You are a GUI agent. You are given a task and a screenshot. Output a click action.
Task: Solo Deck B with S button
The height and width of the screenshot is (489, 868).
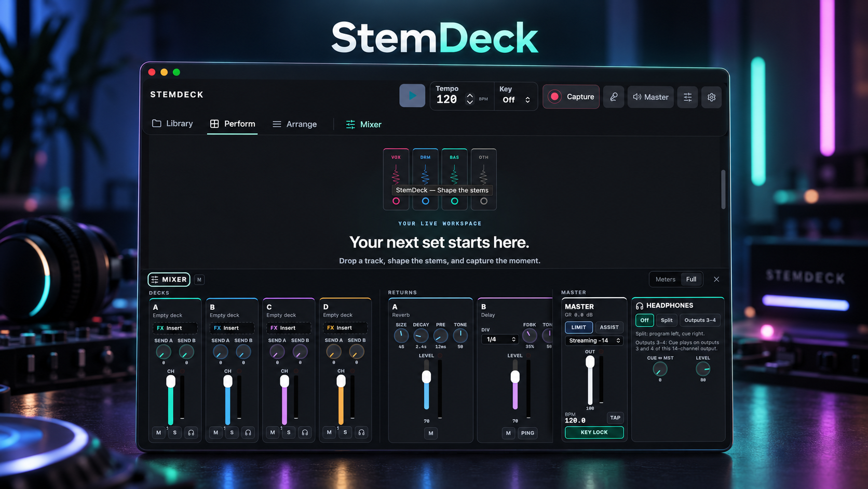pyautogui.click(x=232, y=432)
